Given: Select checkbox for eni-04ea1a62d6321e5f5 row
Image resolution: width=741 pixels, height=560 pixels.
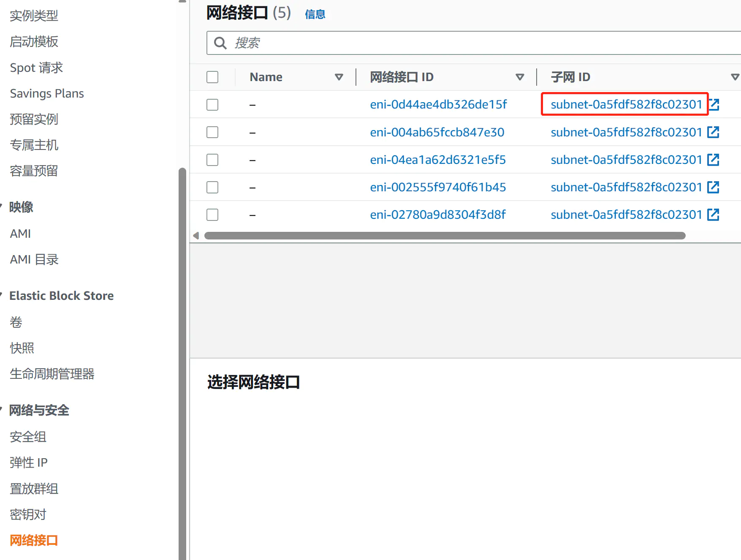Looking at the screenshot, I should tap(212, 160).
